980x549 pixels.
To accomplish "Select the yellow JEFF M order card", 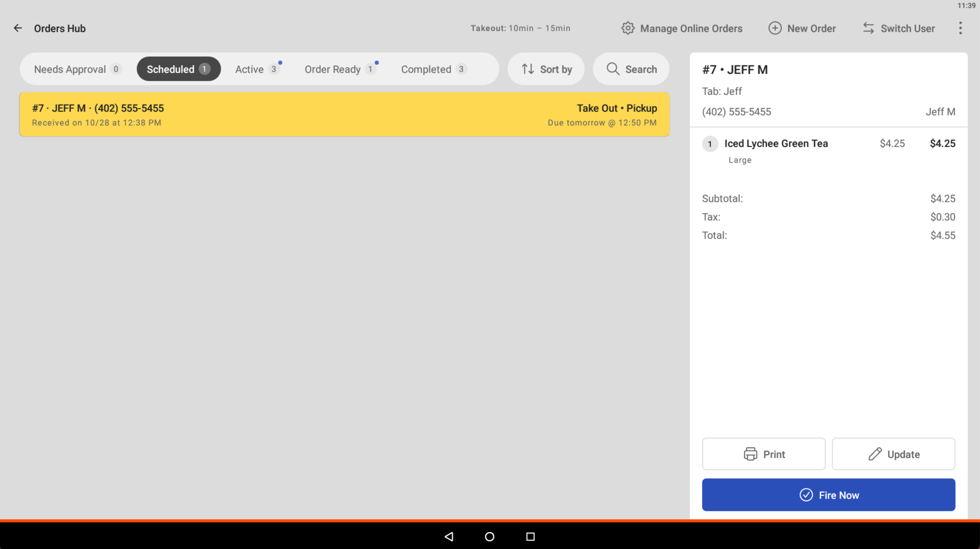I will coord(344,114).
